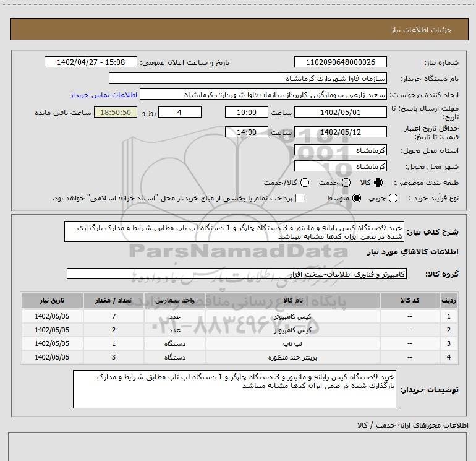476x461 pixels.
Task: Click the گروه کالا label
Action: coord(442,274)
